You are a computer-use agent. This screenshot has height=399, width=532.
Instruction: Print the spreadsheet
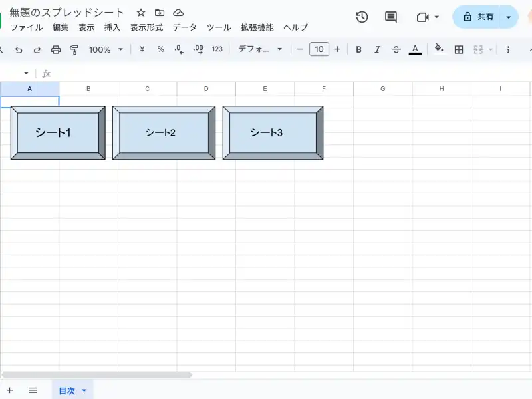tap(56, 49)
